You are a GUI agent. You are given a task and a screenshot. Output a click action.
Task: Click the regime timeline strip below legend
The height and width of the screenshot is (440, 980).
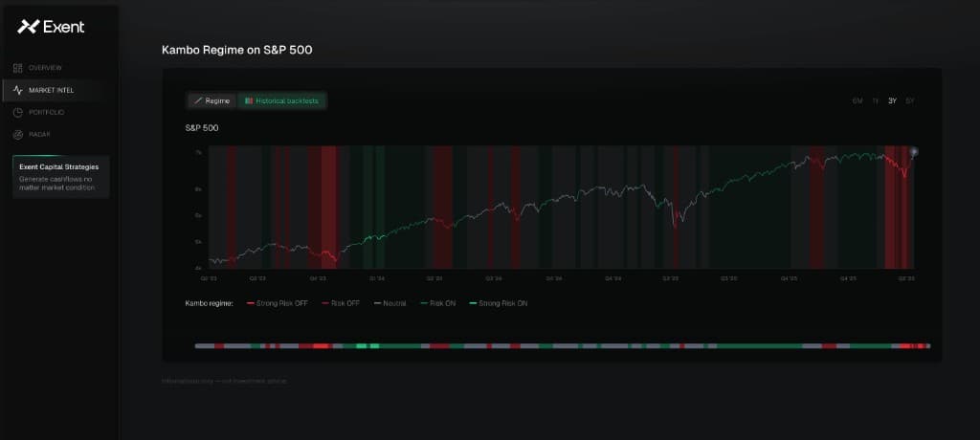pos(563,345)
